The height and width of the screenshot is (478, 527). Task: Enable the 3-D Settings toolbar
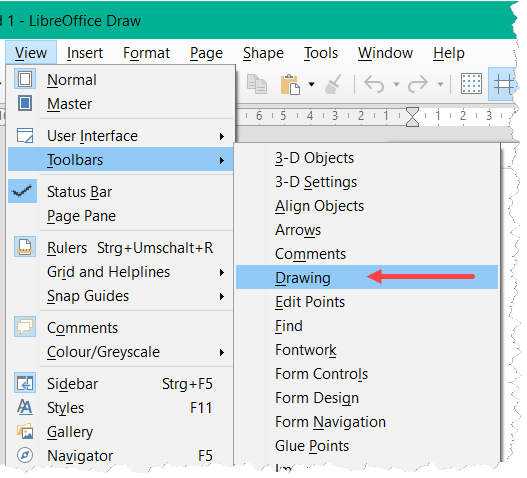pyautogui.click(x=367, y=182)
